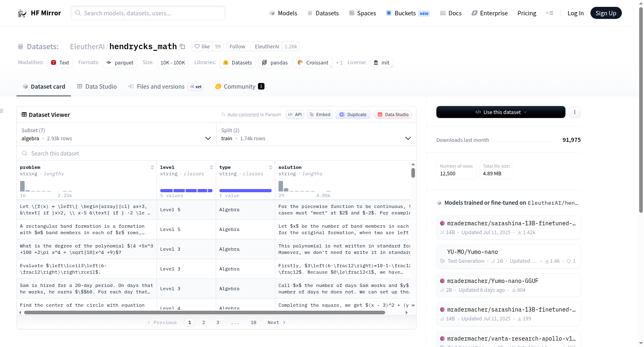Screen dimensions: 644x347
Task: Expand the Subset algebra dropdown
Action: click(116, 134)
